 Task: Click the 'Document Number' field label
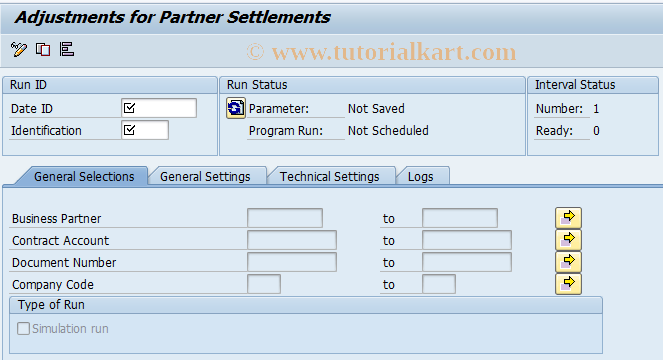click(64, 263)
